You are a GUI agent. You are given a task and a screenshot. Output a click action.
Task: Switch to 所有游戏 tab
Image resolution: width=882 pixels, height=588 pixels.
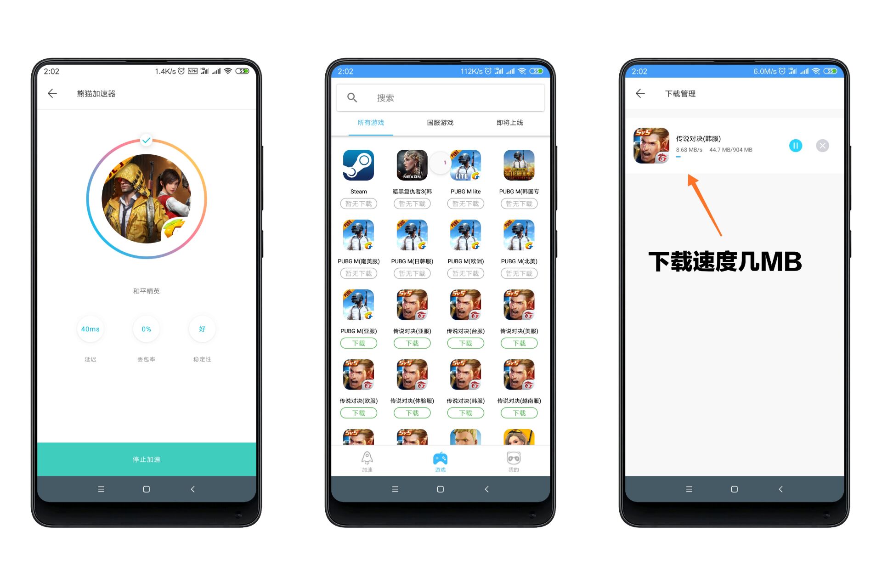coord(369,123)
